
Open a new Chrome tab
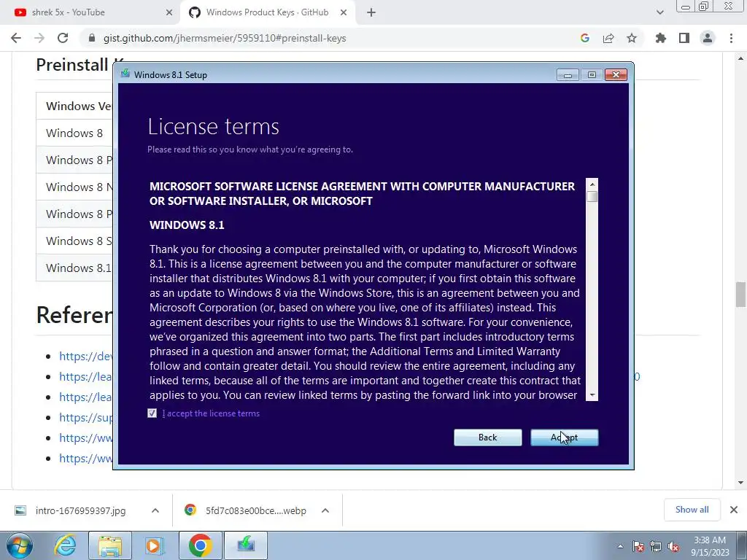click(x=371, y=12)
